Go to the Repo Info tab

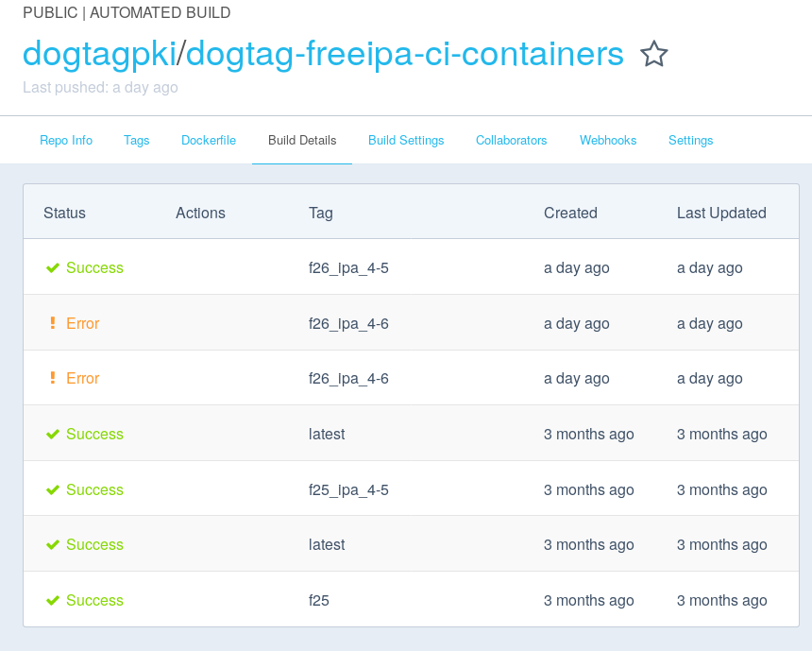pyautogui.click(x=65, y=140)
